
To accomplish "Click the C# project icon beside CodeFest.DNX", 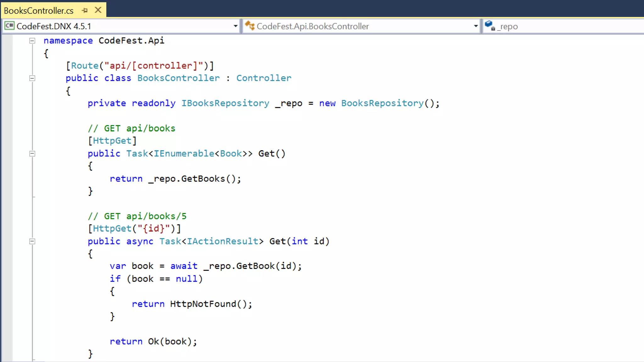I will point(9,26).
